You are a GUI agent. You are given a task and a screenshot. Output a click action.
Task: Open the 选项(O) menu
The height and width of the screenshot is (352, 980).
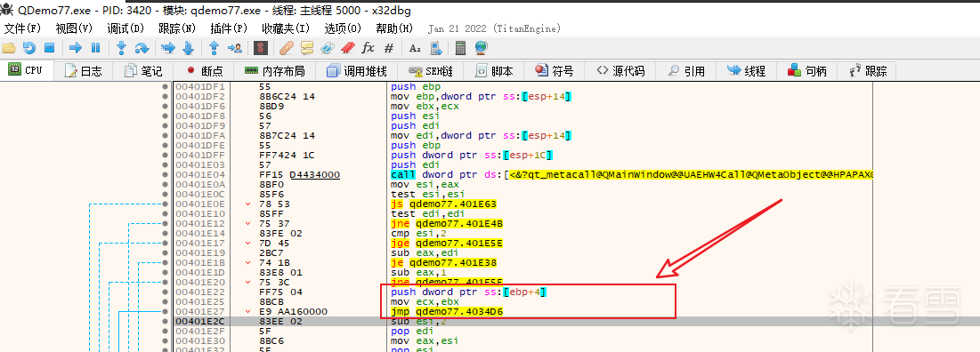(343, 28)
